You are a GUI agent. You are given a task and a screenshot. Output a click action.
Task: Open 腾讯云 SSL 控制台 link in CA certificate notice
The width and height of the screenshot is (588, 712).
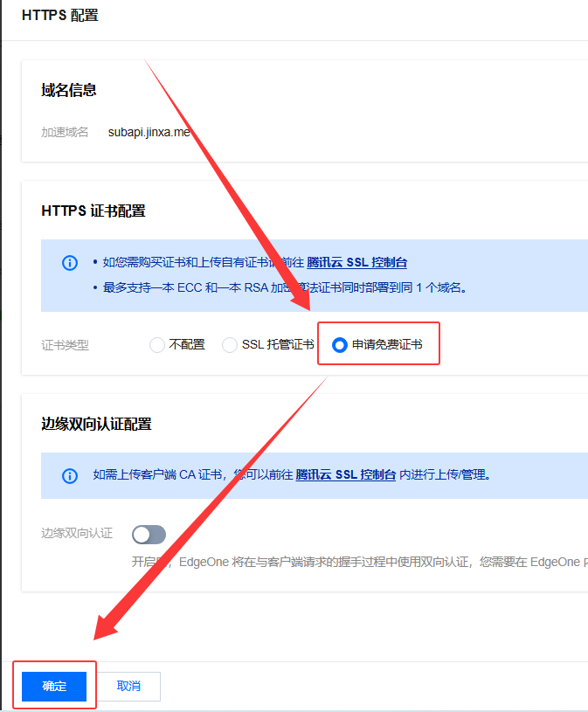[x=345, y=475]
